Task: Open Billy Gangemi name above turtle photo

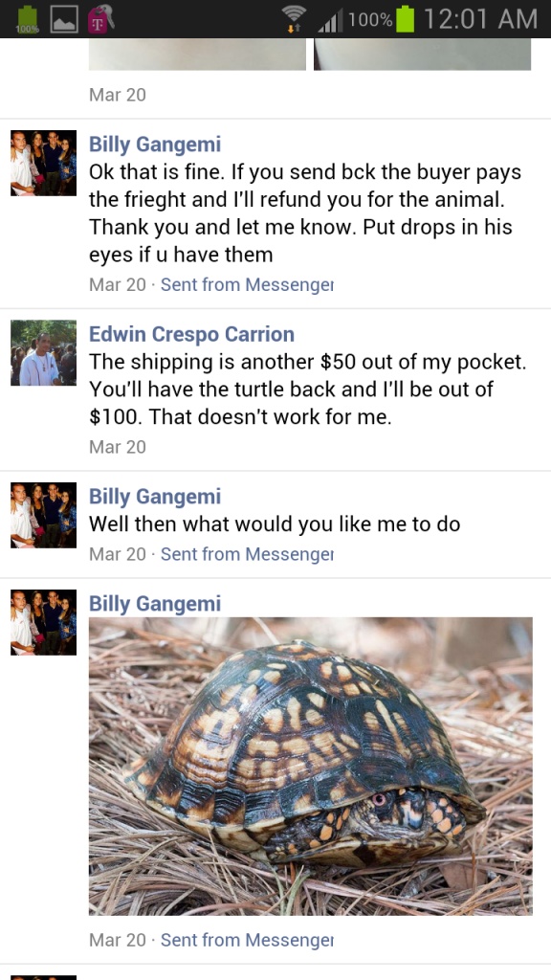Action: click(155, 605)
